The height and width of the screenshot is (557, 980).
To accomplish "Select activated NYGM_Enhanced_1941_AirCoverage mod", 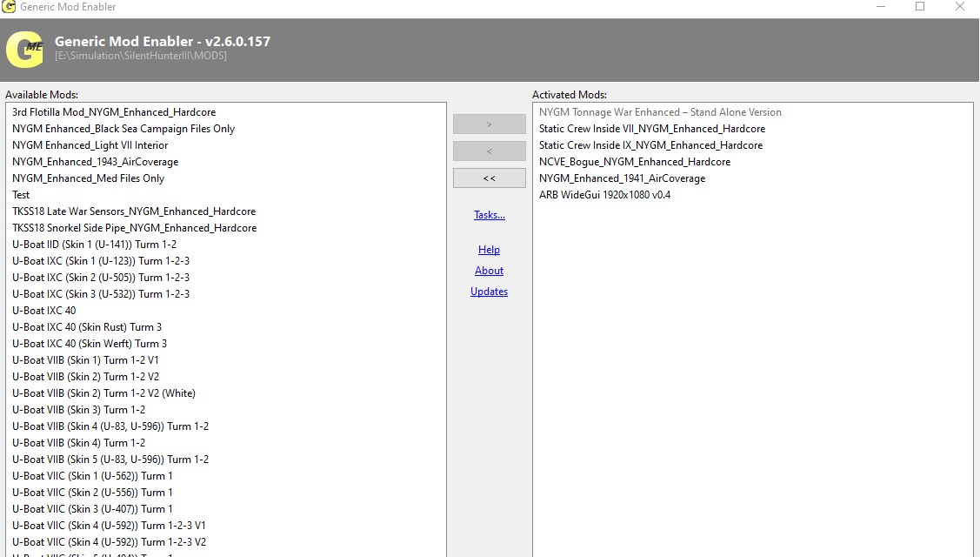I will 622,178.
